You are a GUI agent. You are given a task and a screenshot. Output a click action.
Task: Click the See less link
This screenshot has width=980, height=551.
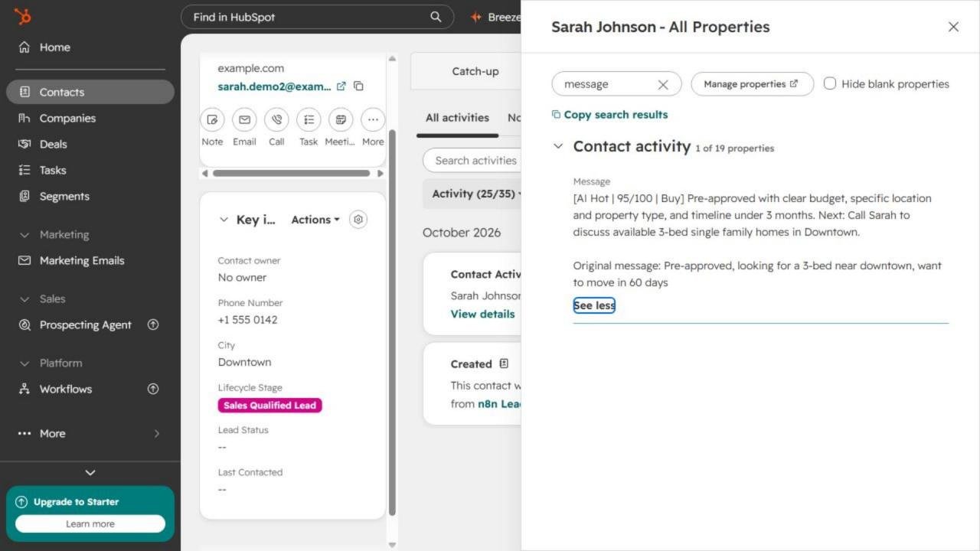pos(594,305)
